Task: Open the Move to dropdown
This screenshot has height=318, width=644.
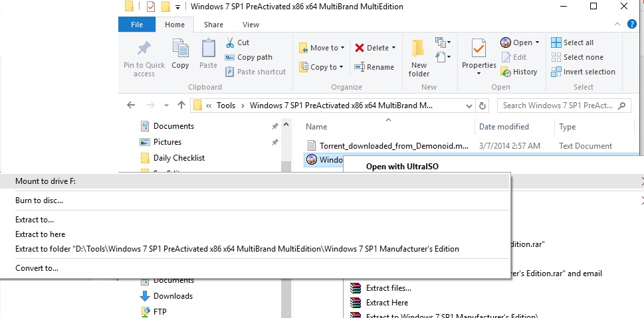Action: pyautogui.click(x=321, y=48)
